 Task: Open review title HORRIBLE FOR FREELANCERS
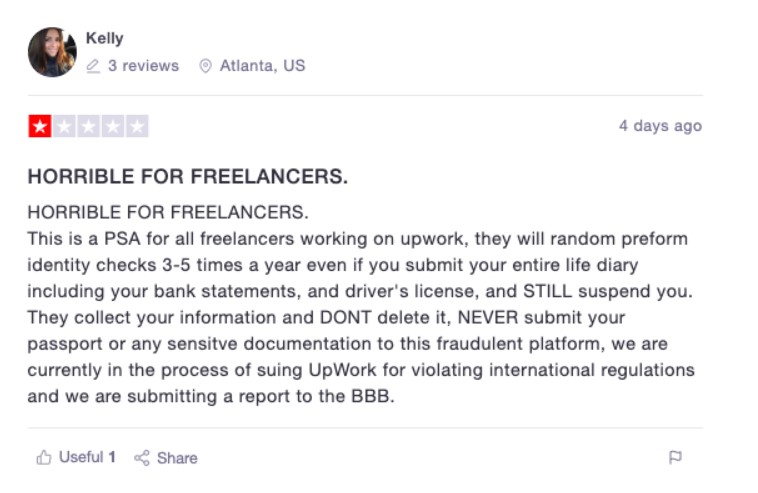point(188,176)
